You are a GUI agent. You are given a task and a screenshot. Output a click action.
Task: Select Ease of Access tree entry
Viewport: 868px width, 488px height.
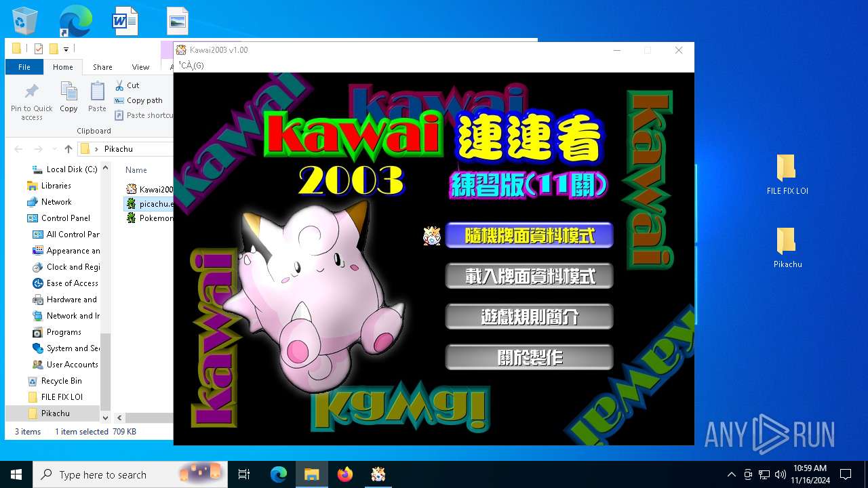(x=66, y=283)
